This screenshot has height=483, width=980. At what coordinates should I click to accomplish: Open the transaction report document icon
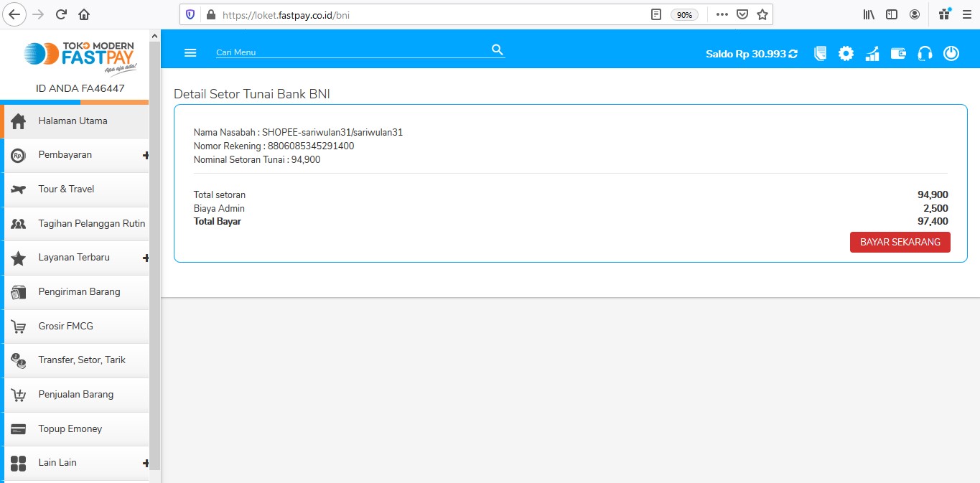820,53
